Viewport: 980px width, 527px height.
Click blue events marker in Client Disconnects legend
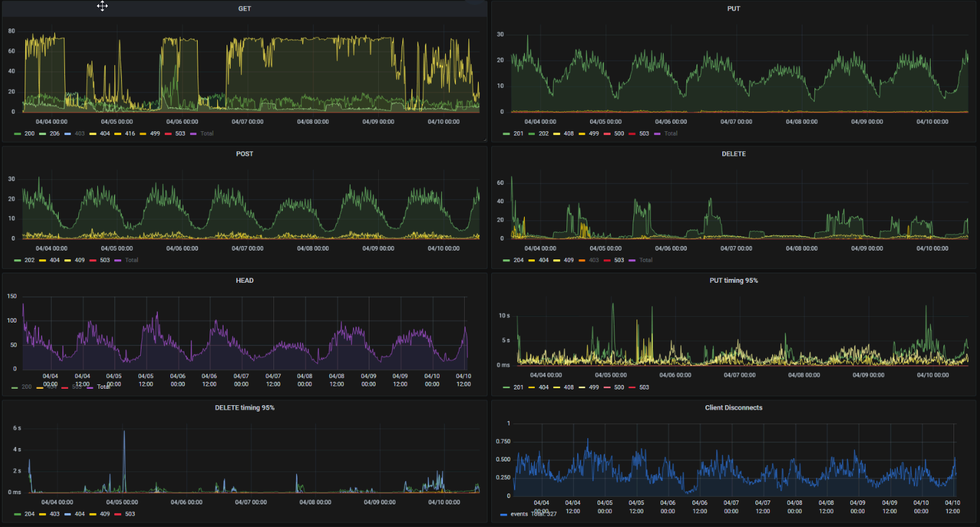pos(503,514)
